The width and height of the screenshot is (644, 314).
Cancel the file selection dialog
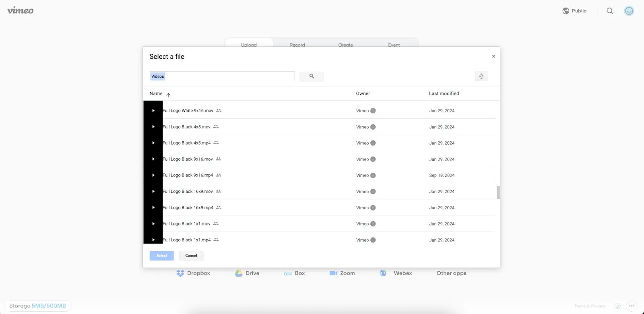coord(191,256)
